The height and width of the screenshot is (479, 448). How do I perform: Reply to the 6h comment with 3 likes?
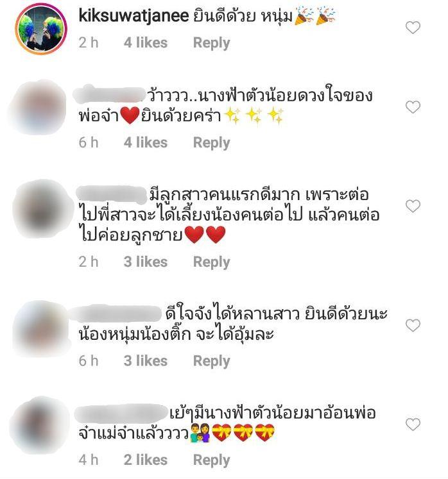tap(211, 361)
